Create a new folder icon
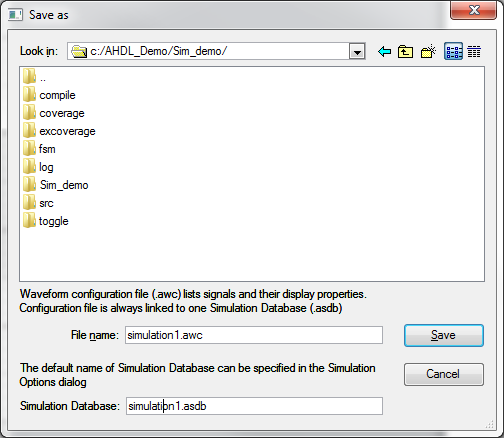Screen dimensions: 504x438 click(428, 51)
